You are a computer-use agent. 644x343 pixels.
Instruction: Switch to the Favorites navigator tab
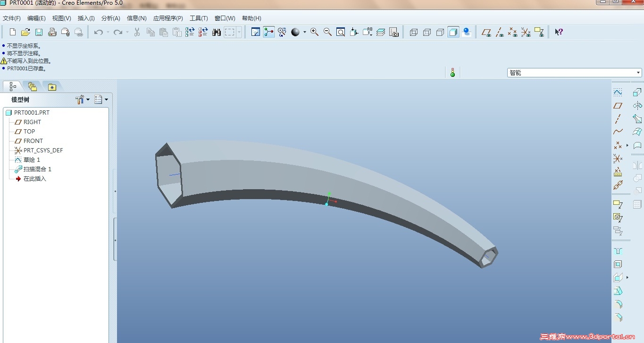[x=51, y=87]
